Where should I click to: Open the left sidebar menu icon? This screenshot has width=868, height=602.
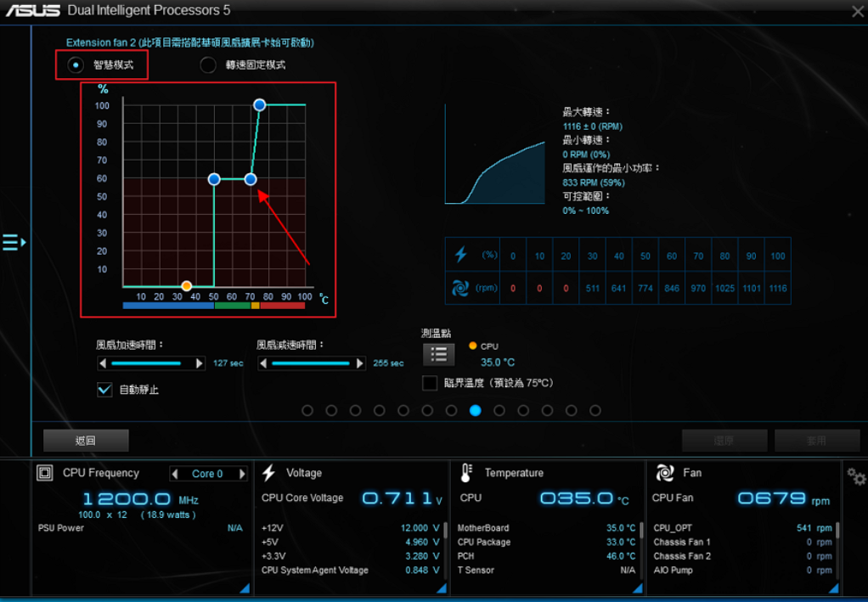14,243
